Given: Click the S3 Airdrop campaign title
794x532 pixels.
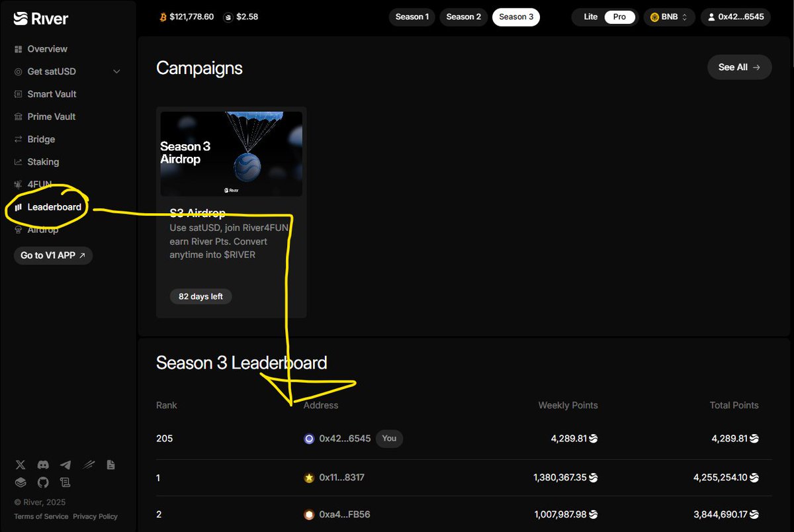Looking at the screenshot, I should pos(197,213).
